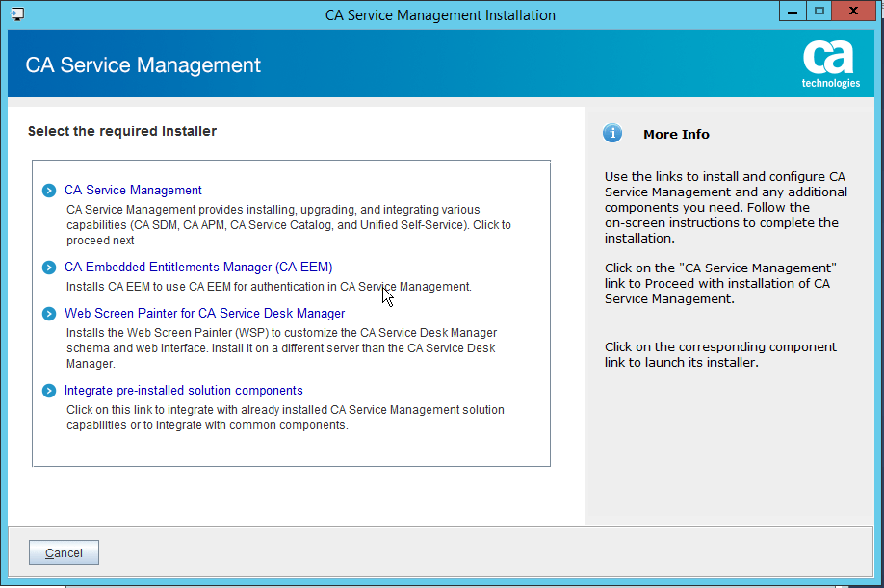Click the 'Click on the corresponding component' paragraph

click(720, 355)
